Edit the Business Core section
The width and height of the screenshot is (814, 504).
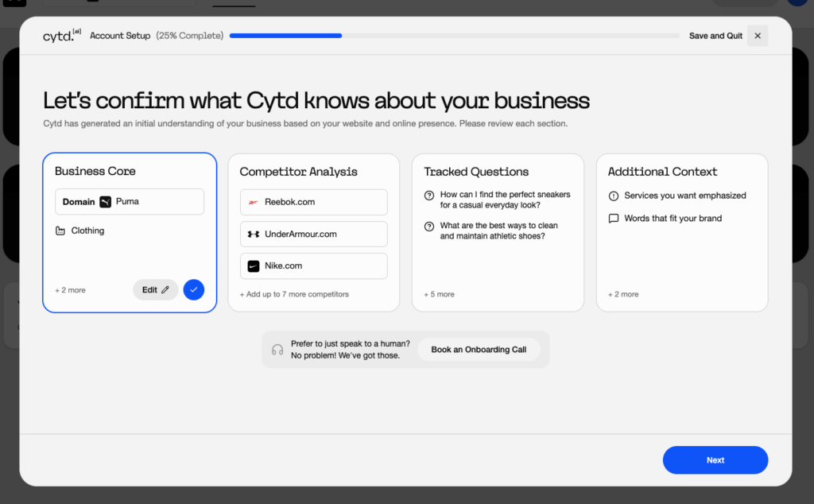pyautogui.click(x=155, y=289)
